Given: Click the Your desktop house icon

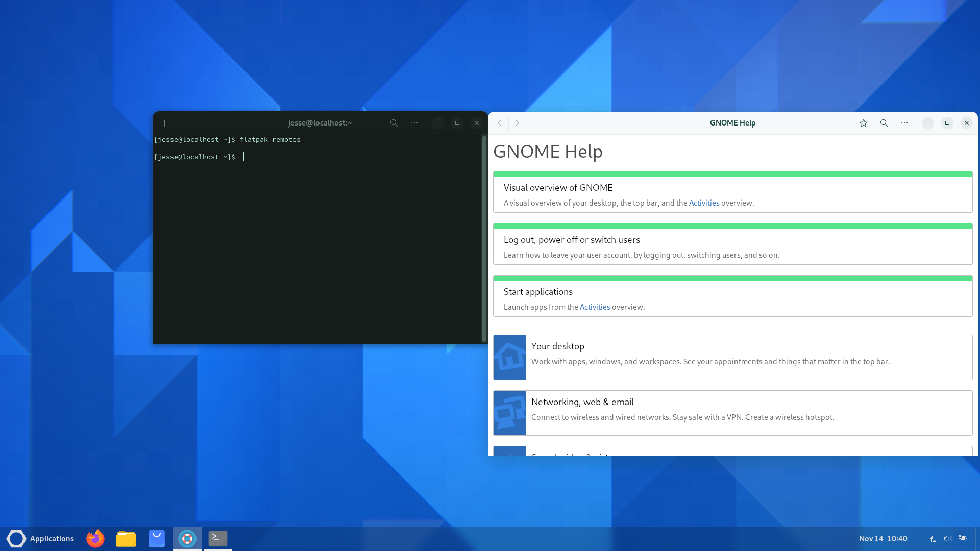Looking at the screenshot, I should point(509,357).
